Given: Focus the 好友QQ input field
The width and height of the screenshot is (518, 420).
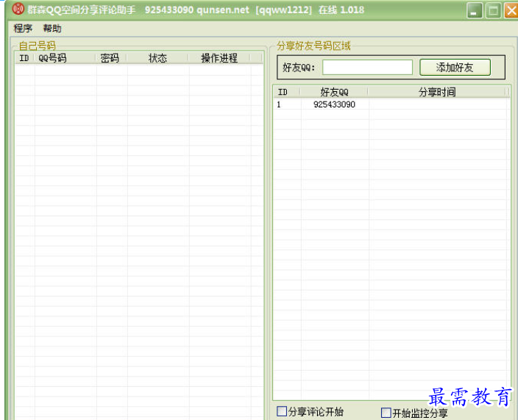Looking at the screenshot, I should pyautogui.click(x=367, y=68).
